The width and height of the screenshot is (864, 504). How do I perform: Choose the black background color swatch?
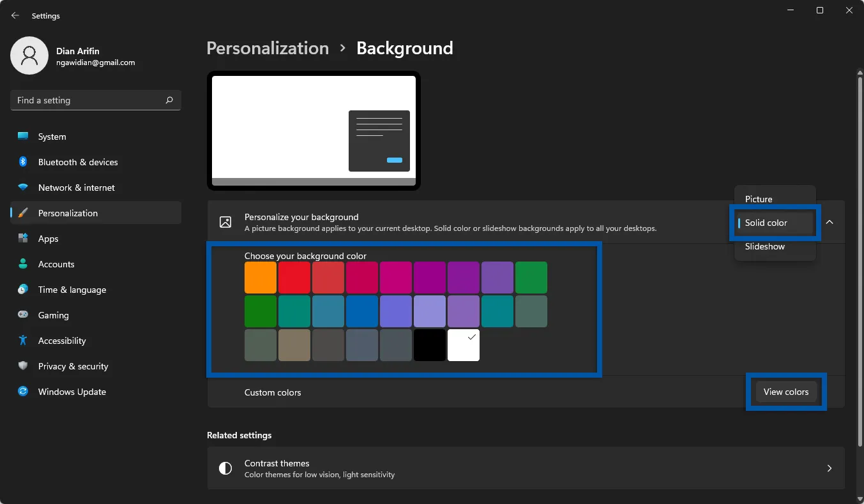(430, 345)
